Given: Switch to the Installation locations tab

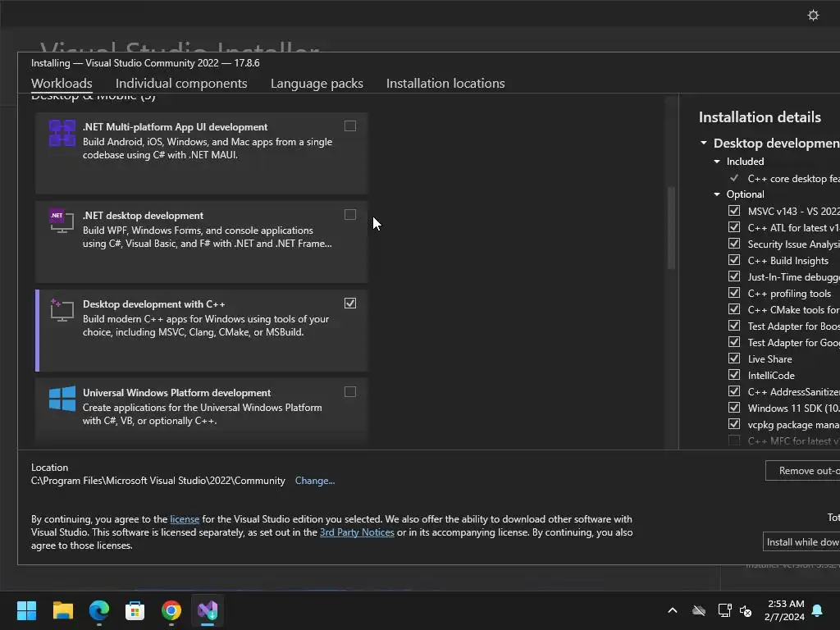Looking at the screenshot, I should pyautogui.click(x=445, y=84).
